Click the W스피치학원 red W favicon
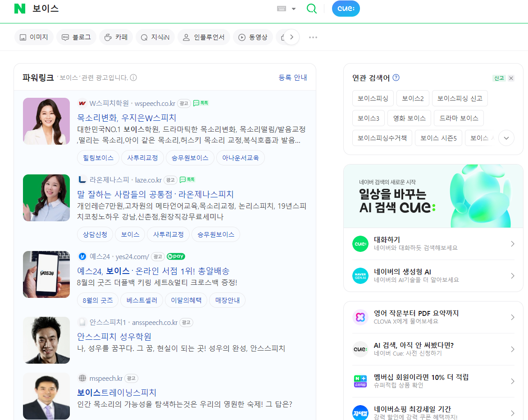Image resolution: width=528 pixels, height=420 pixels. pyautogui.click(x=82, y=103)
